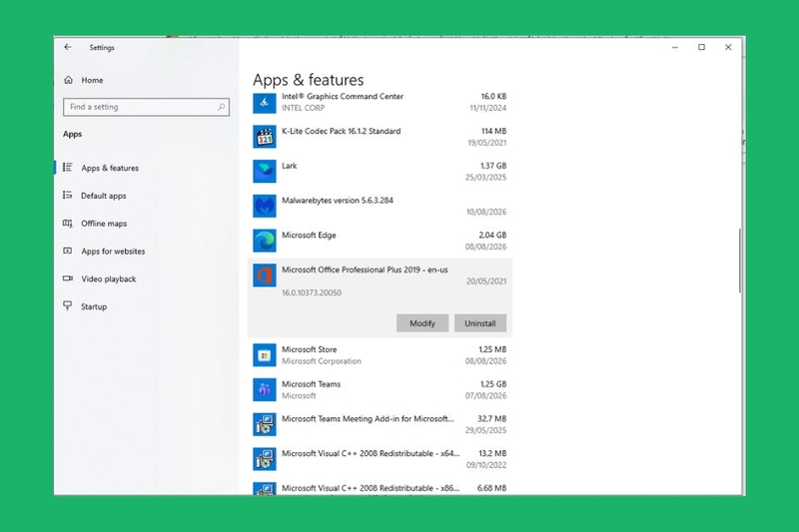
Task: Click the Apps & features sidebar icon
Action: [x=67, y=167]
